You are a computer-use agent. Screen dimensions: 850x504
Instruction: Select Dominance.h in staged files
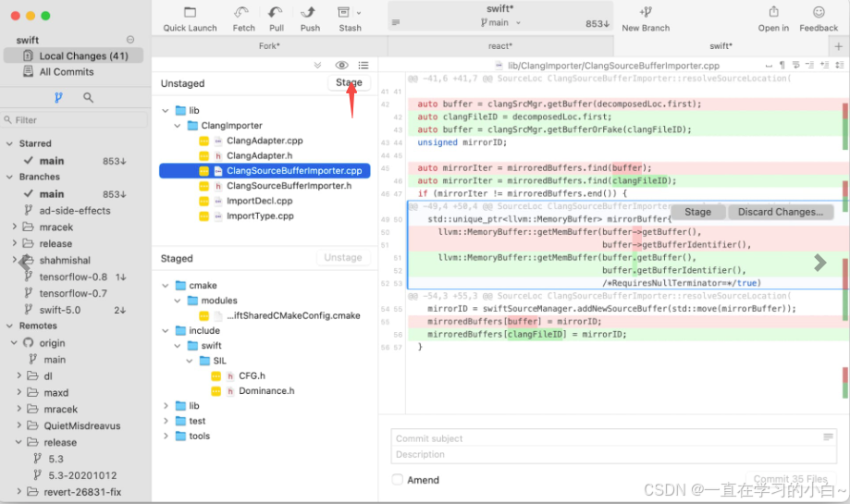[x=265, y=391]
